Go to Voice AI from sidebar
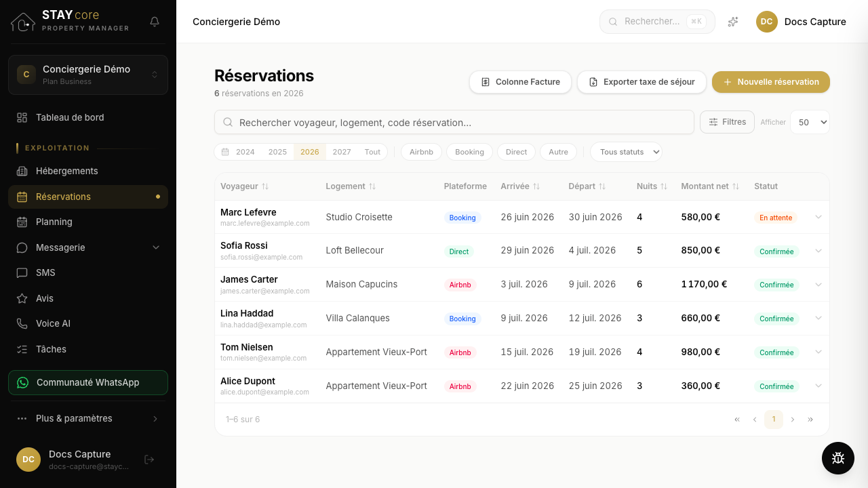Screen dimensions: 868x488 click(88, 324)
